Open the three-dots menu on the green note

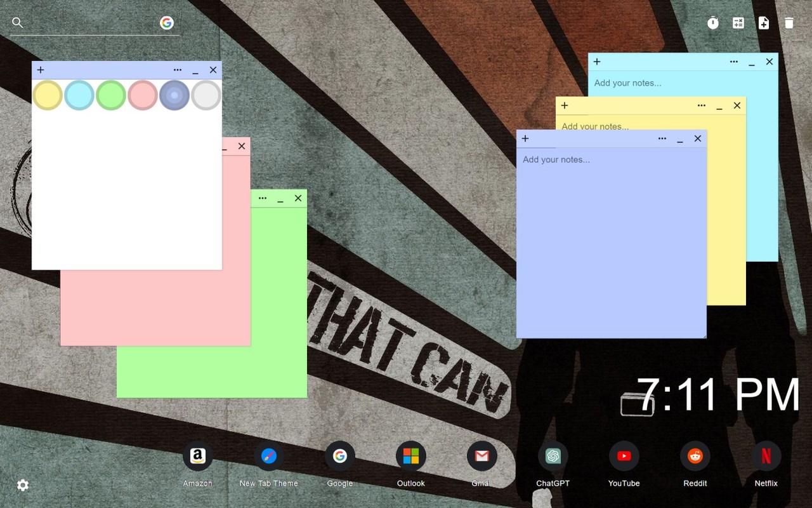click(x=263, y=198)
